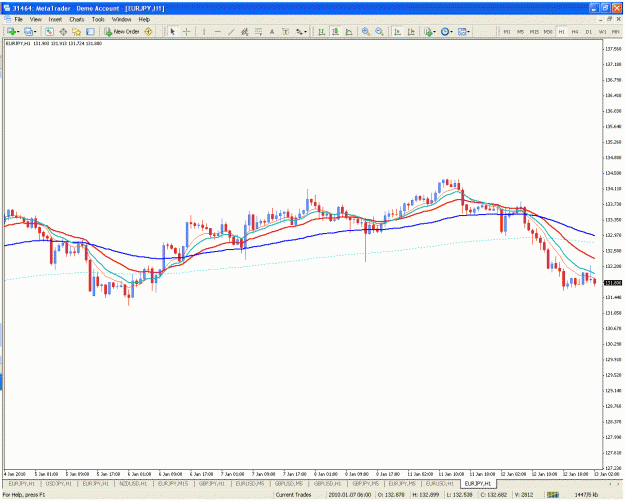Click the Expert Advisors icon
Viewport: 625px width, 501px height.
click(x=148, y=31)
